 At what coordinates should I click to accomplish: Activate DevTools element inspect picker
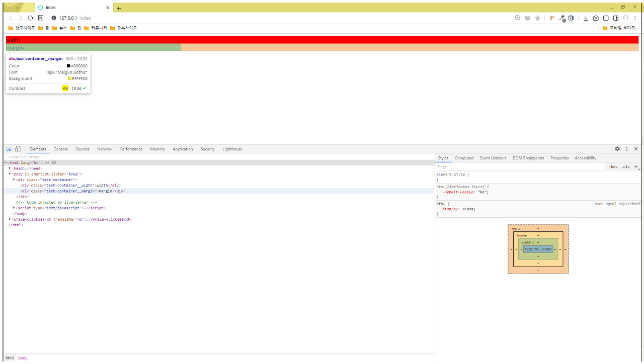(x=9, y=149)
